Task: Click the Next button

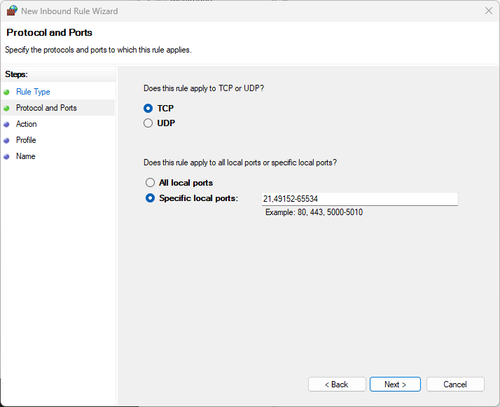Action: click(x=395, y=384)
